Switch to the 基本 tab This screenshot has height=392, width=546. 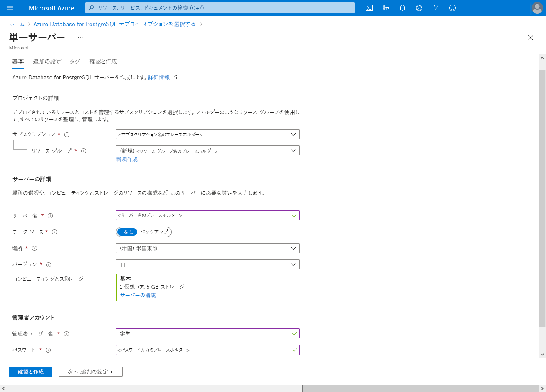click(18, 62)
